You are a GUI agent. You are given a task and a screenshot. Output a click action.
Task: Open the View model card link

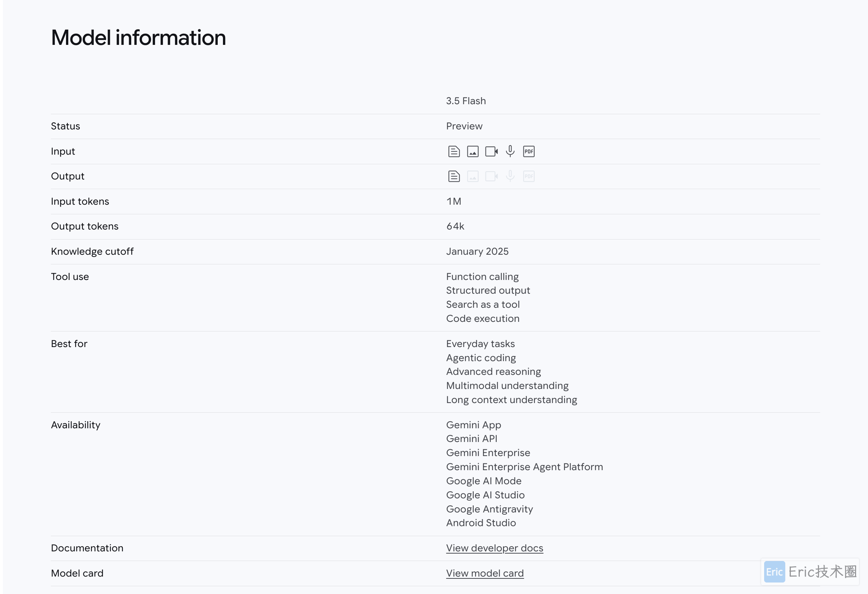[485, 573]
